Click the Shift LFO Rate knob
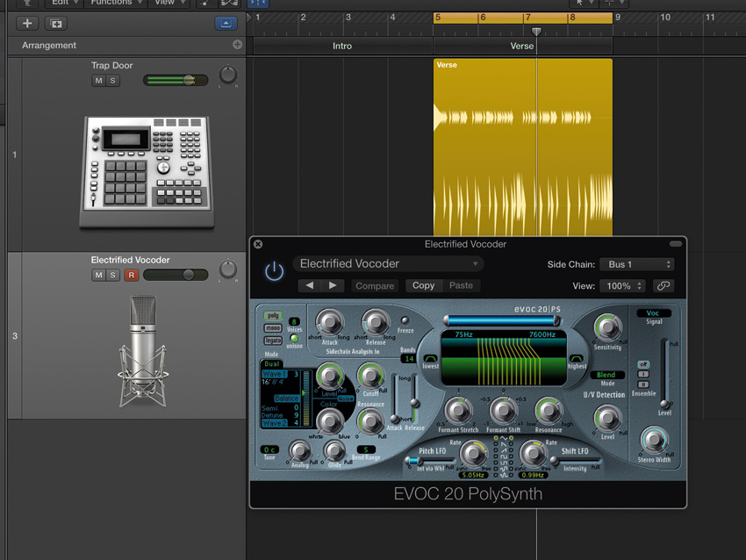746x560 pixels. [x=533, y=454]
